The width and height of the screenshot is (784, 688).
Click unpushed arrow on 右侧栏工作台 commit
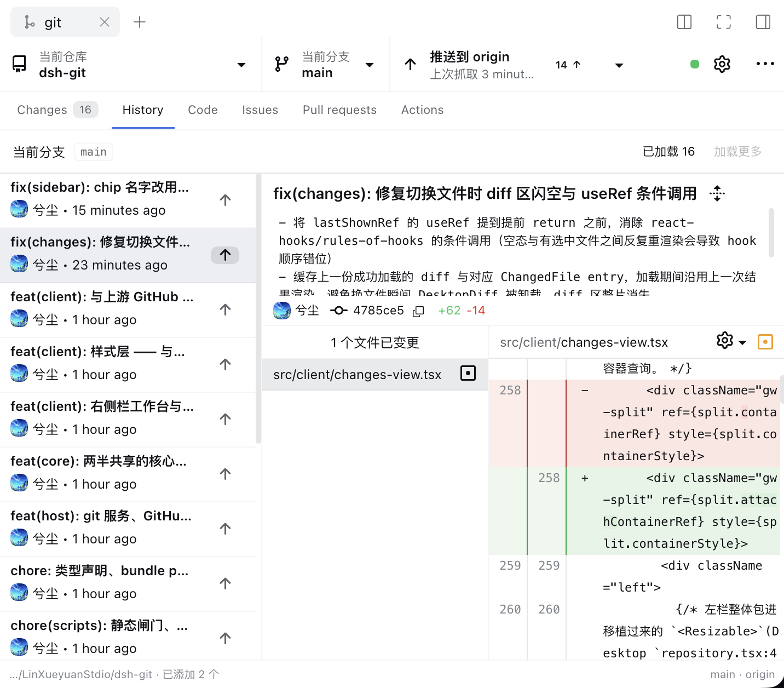(x=225, y=419)
